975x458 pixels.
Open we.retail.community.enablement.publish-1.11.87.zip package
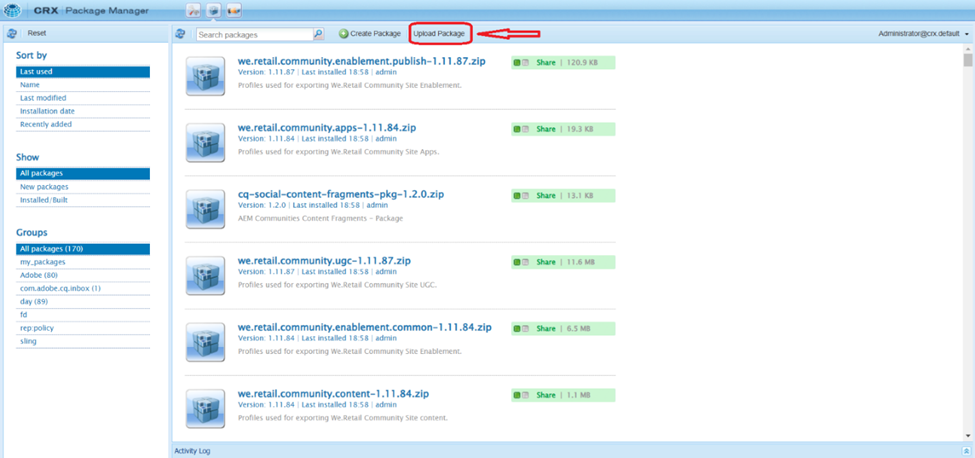(361, 61)
